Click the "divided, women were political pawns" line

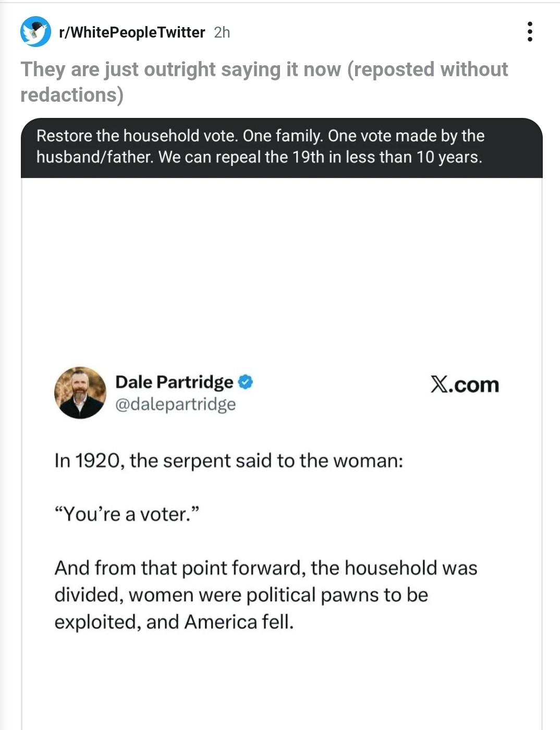click(241, 595)
